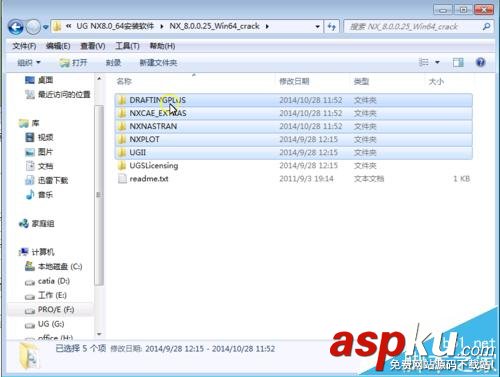This screenshot has height=377, width=500.
Task: Open the 视频 library
Action: (39, 137)
